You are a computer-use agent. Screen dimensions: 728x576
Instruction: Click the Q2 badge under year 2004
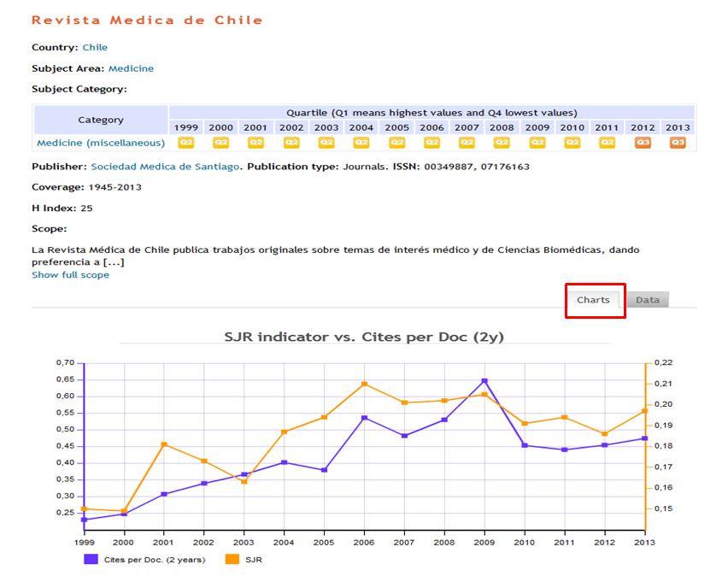[x=361, y=143]
